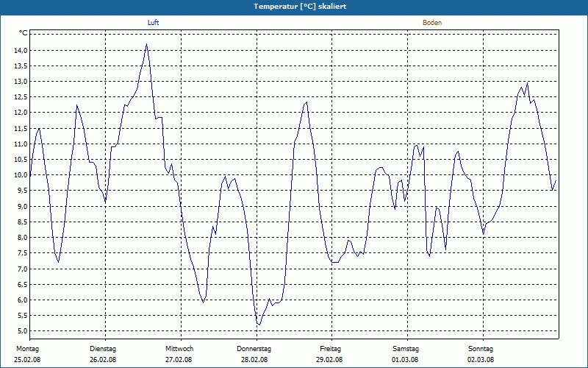
Task: Click the 14,0 y-axis value
Action: [x=21, y=50]
